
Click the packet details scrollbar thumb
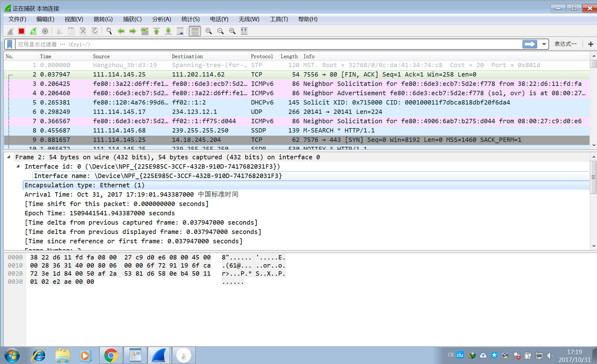[593, 177]
